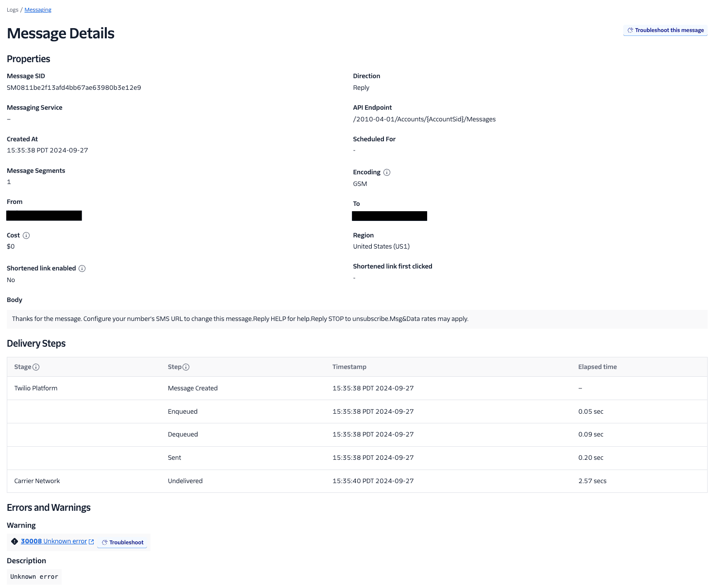The image size is (713, 588).
Task: Click the Logs breadcrumb text
Action: 12,9
